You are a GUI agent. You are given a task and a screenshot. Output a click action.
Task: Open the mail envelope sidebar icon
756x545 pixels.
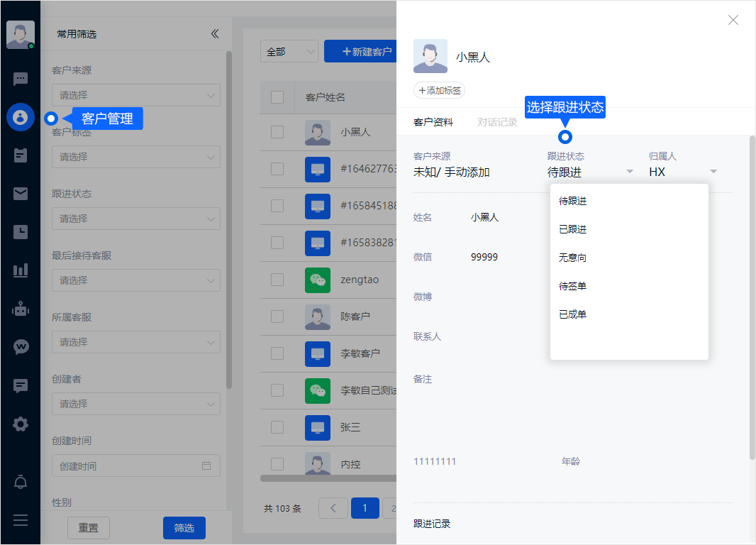(21, 194)
